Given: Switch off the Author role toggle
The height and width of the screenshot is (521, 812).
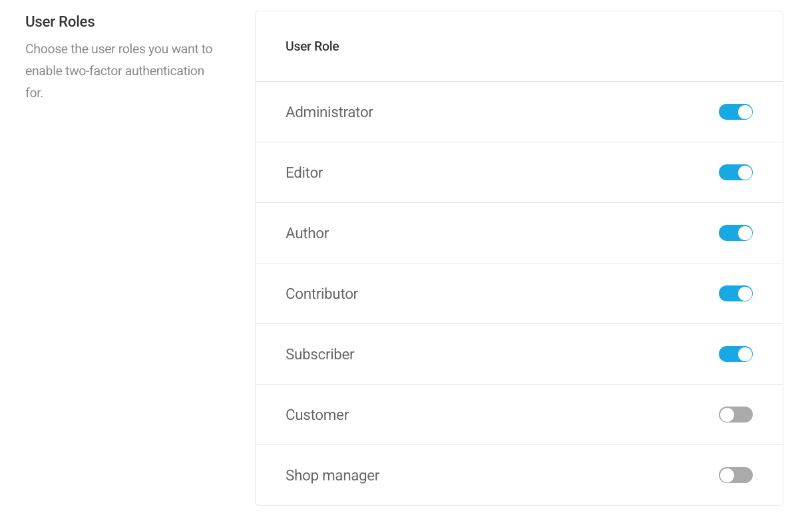Looking at the screenshot, I should pos(735,233).
